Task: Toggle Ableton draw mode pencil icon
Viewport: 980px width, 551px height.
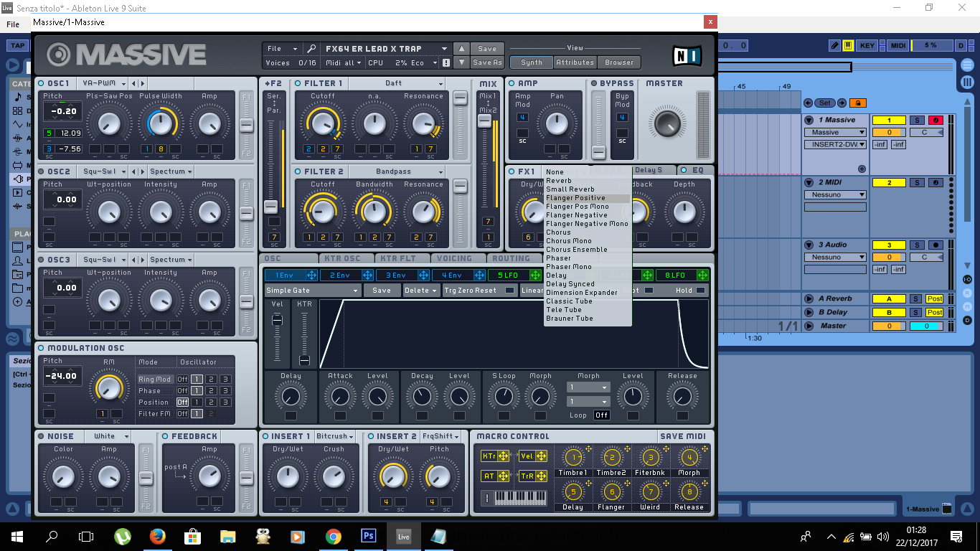Action: point(834,45)
